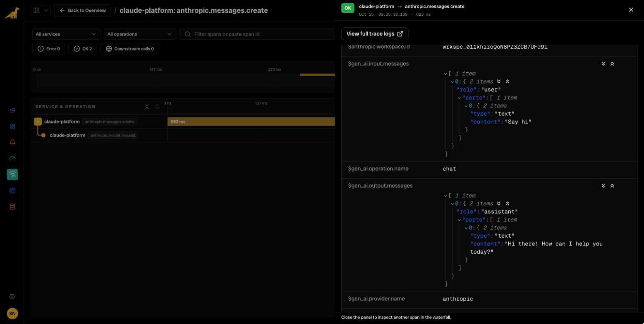Expand all nodes of $gen_ai.output.messages
This screenshot has width=644, height=324.
(603, 186)
